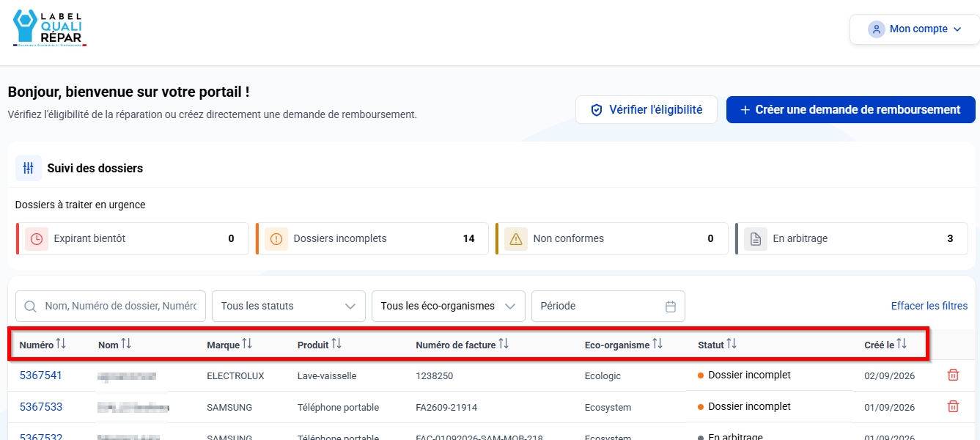The height and width of the screenshot is (440, 980).
Task: Click Vérifier l'éligibilité button
Action: 646,109
